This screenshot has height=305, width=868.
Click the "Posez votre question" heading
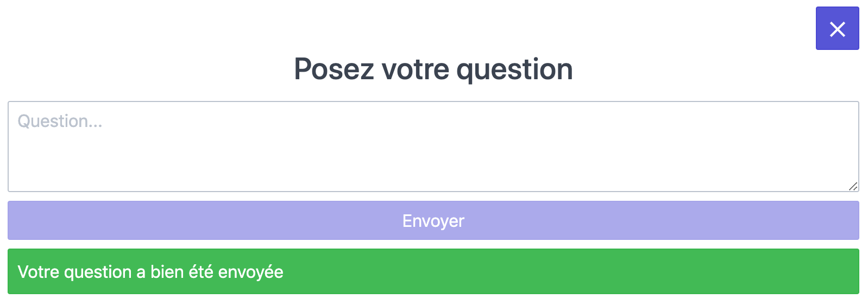pos(433,69)
